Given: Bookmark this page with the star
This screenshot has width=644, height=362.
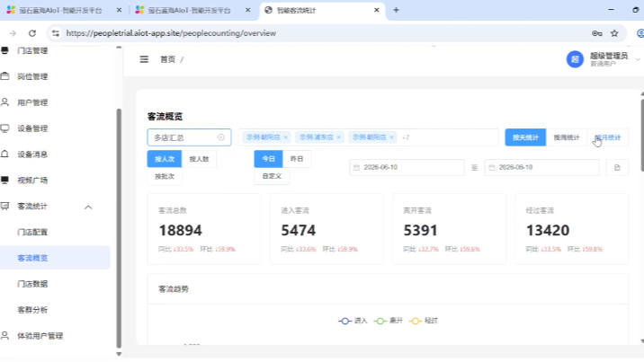Looking at the screenshot, I should pos(614,33).
